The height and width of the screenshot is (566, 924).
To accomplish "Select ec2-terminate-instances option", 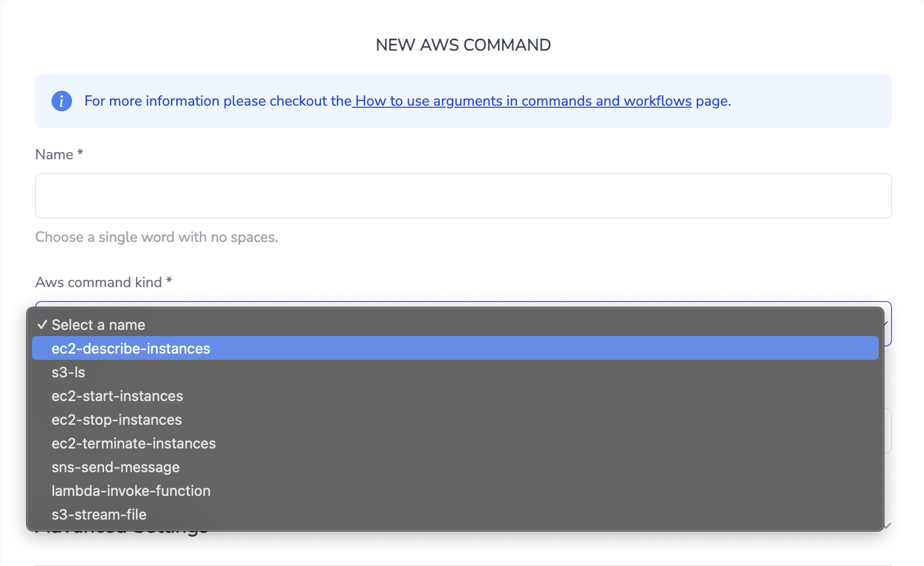I will (x=455, y=443).
